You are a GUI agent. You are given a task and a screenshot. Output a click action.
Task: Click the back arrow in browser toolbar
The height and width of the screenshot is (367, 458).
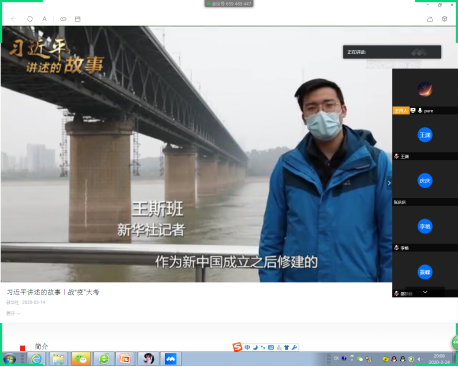(14, 19)
